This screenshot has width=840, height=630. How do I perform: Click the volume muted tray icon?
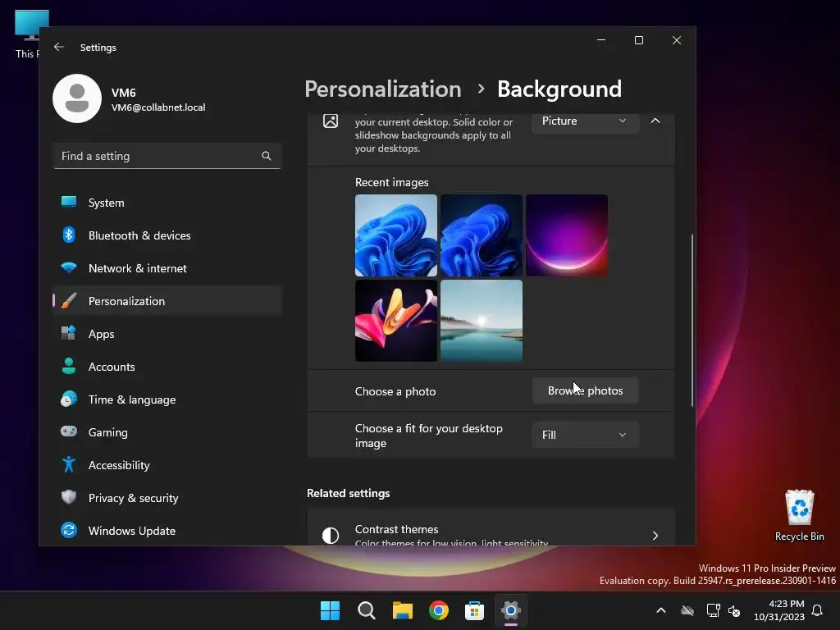click(734, 610)
